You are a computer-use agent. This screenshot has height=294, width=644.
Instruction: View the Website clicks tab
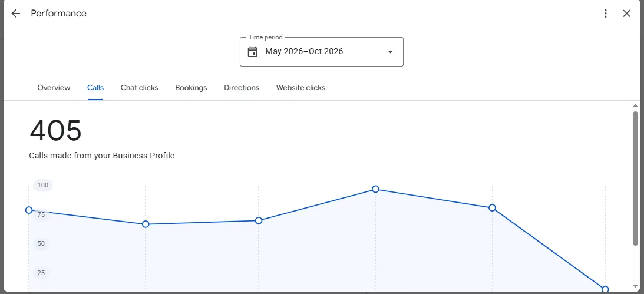[x=300, y=87]
